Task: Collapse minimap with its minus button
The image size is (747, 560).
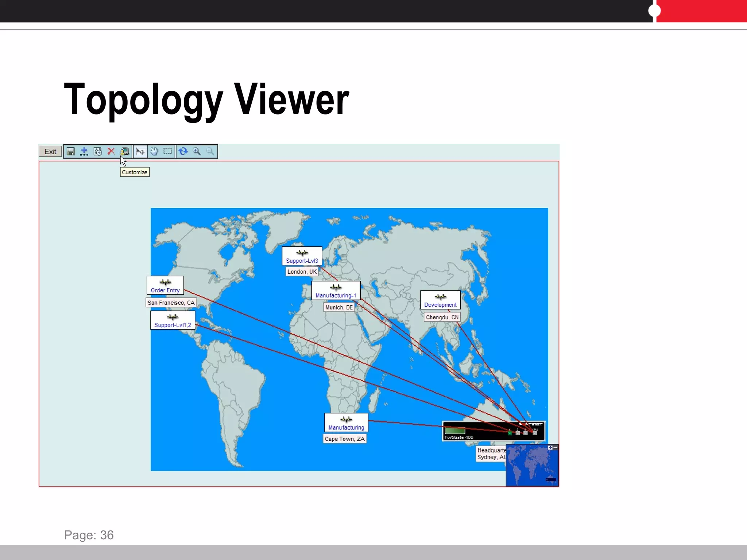Action: [x=555, y=448]
